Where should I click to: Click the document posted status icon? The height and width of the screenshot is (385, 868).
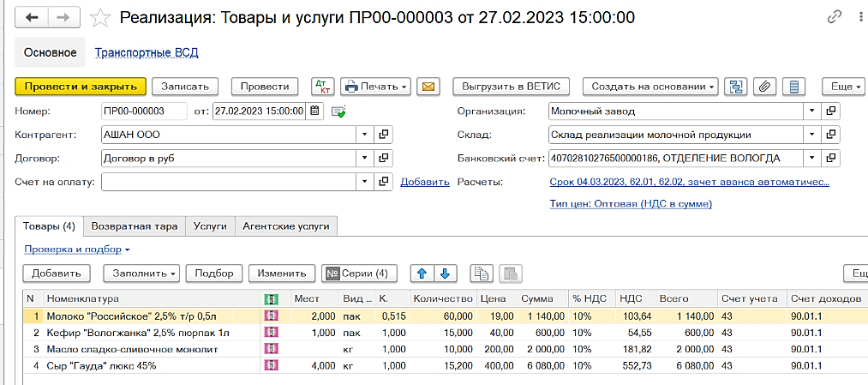click(x=338, y=111)
